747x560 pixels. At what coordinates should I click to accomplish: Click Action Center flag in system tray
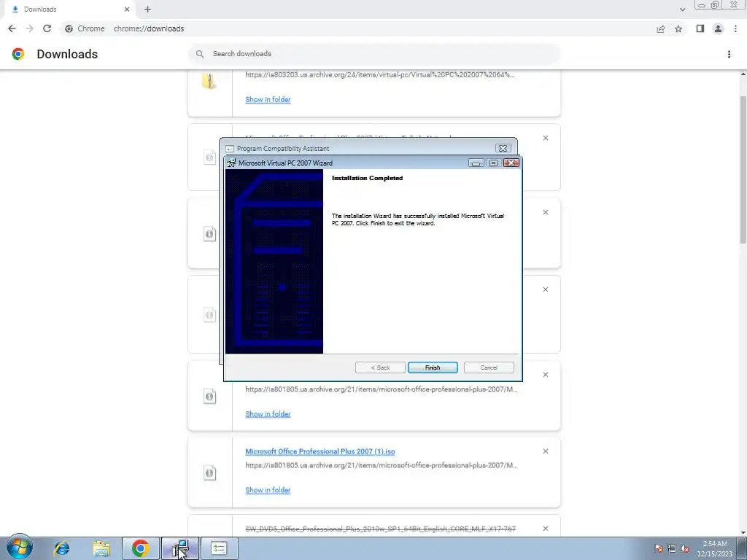coord(659,548)
